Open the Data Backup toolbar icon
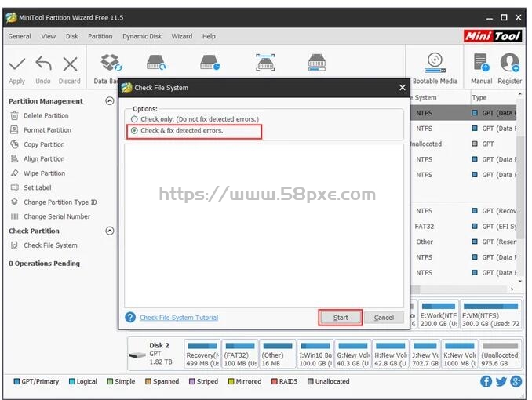 111,63
